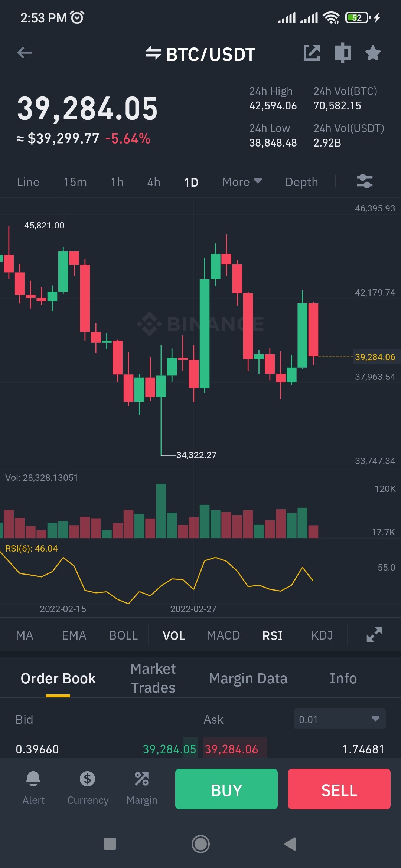Tap the split-screen compare icon
The image size is (401, 868).
click(x=342, y=53)
